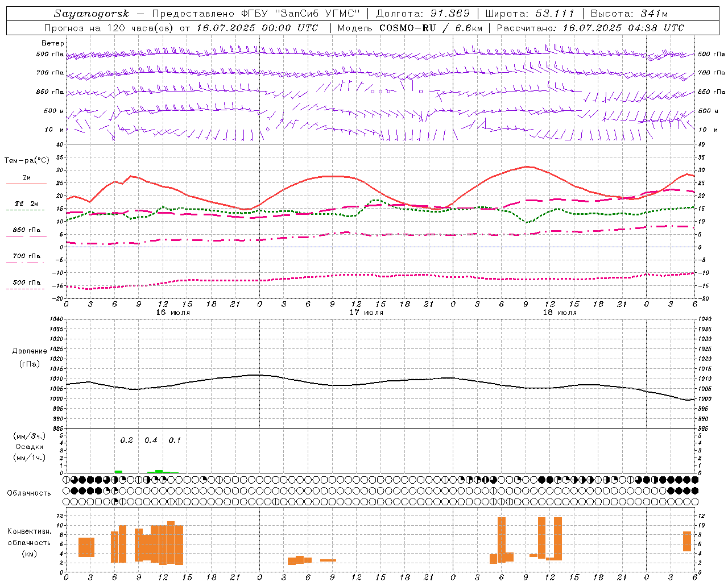Click the (км) unit label of convective chart
728x582 pixels.
30,554
